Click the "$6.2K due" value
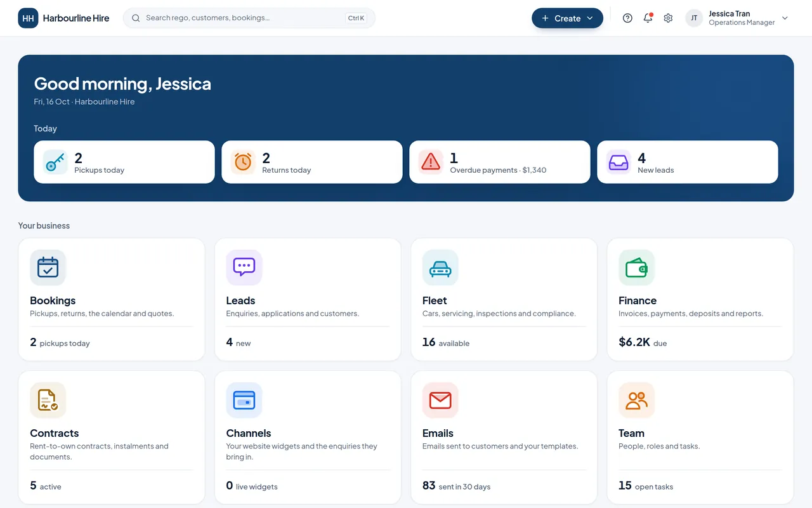This screenshot has width=812, height=508. (x=643, y=342)
